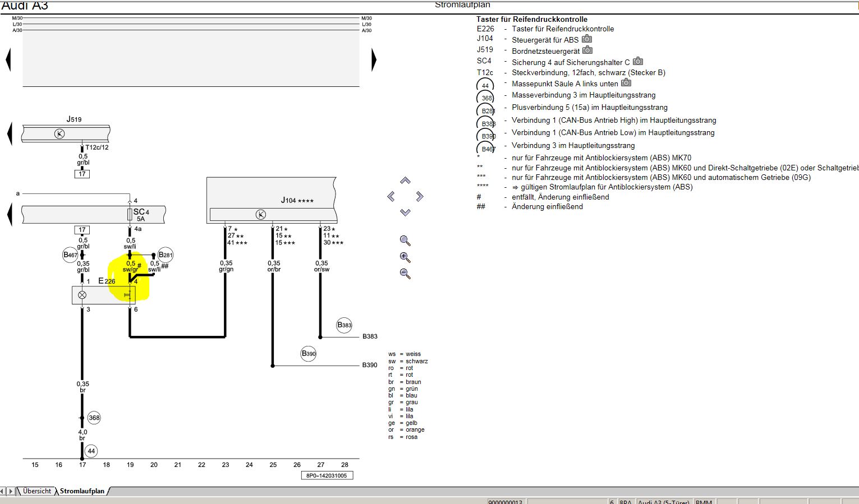Zoom out with the minus magnifier
This screenshot has height=504, width=859.
(x=405, y=274)
